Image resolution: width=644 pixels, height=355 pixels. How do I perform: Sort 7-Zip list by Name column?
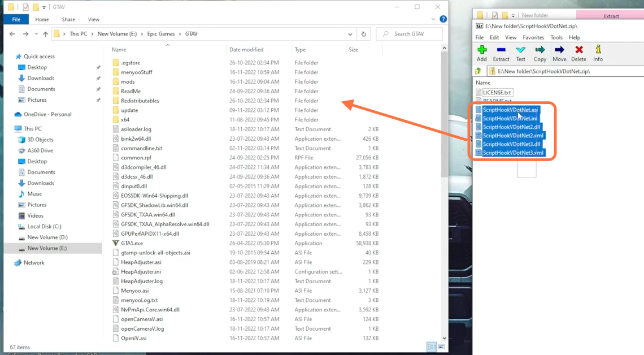[483, 83]
